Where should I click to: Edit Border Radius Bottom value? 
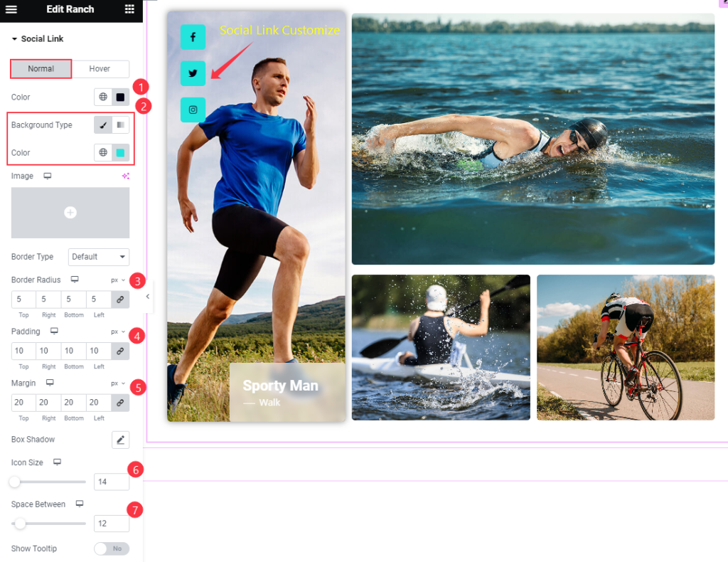click(73, 299)
